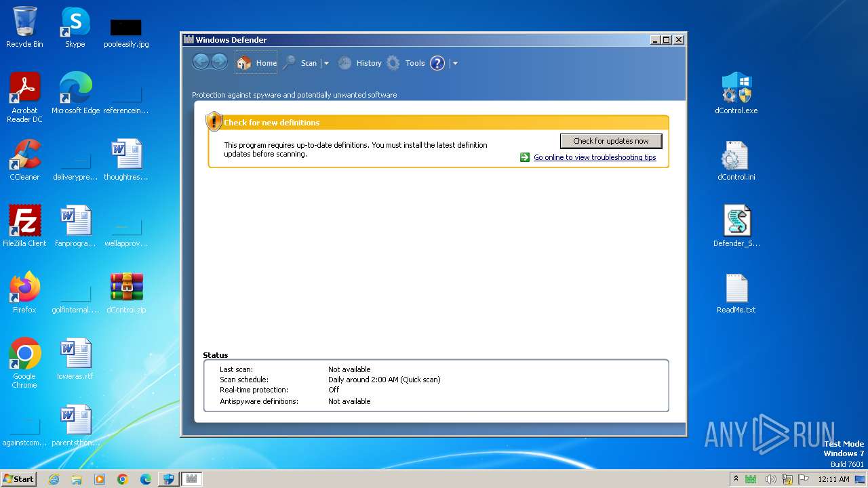
Task: Select the Scan schedule status row
Action: pos(330,380)
